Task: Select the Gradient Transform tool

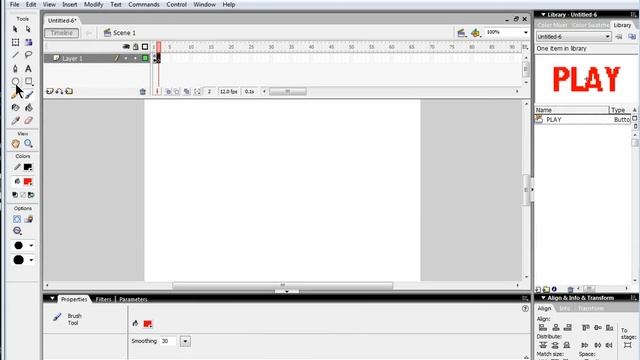Action: click(x=28, y=42)
